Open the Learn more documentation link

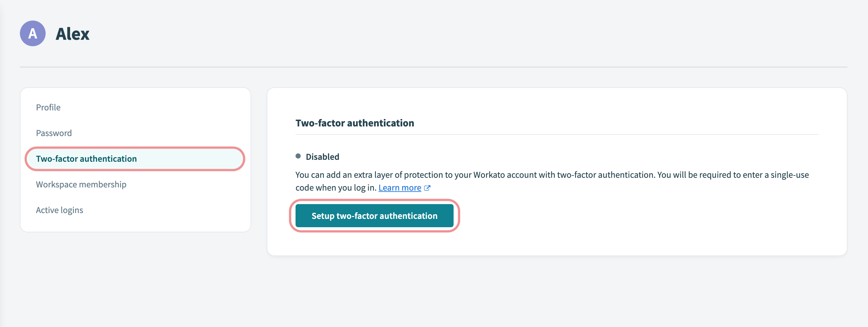(399, 188)
